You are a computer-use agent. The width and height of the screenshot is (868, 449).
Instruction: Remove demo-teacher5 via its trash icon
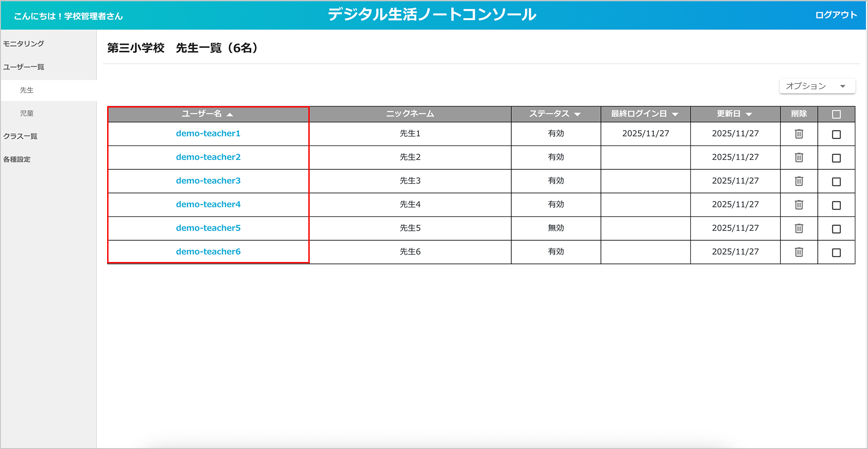click(799, 228)
